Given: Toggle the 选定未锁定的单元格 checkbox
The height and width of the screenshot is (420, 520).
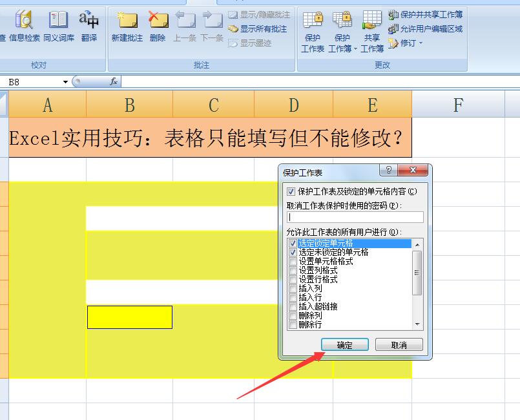Looking at the screenshot, I should (293, 252).
